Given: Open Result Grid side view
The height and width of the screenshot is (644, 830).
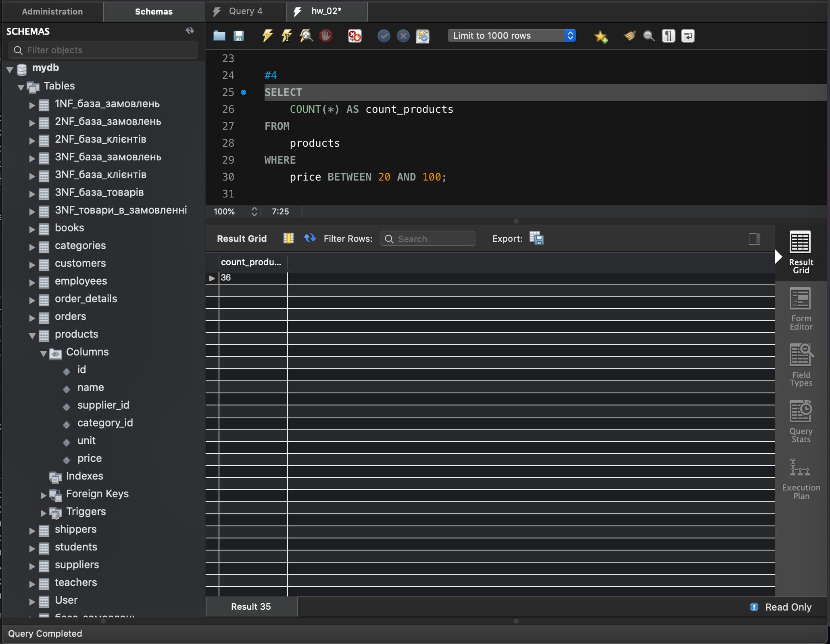Looking at the screenshot, I should pos(801,253).
